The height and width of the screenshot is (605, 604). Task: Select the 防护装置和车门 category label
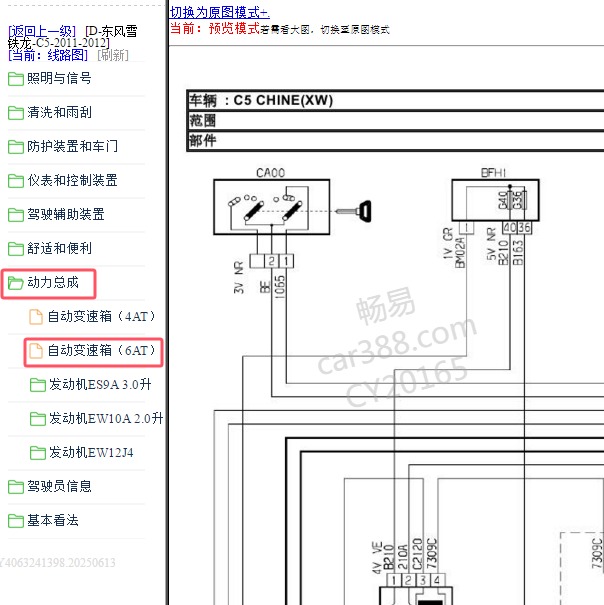(x=72, y=146)
